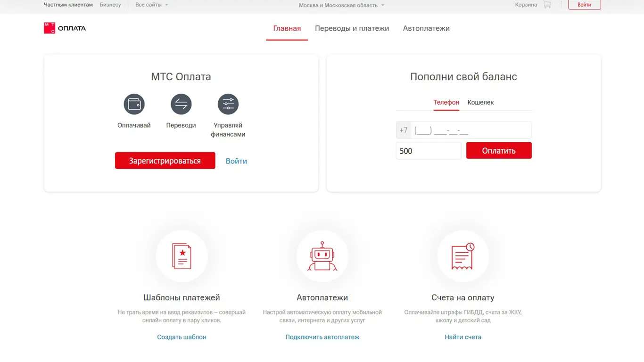
Task: Switch to the Главная tab
Action: click(x=287, y=28)
